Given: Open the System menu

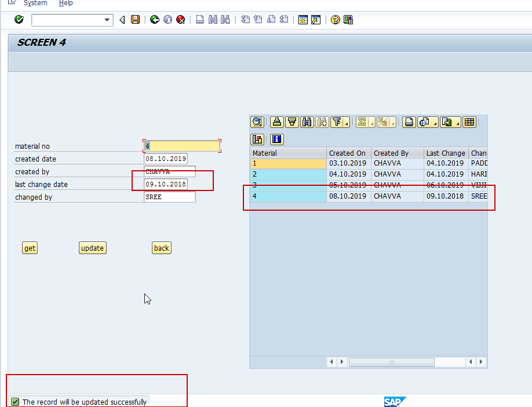Looking at the screenshot, I should pos(35,3).
